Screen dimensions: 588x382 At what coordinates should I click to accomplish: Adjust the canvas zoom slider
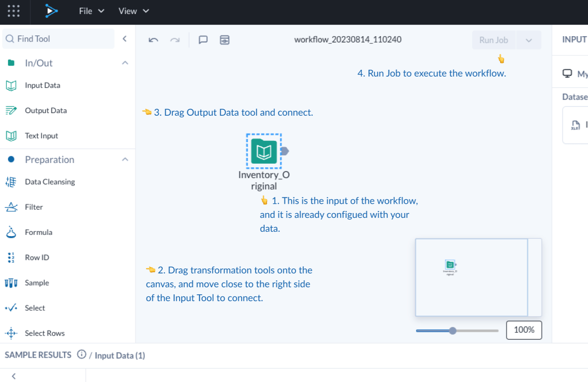coord(453,331)
